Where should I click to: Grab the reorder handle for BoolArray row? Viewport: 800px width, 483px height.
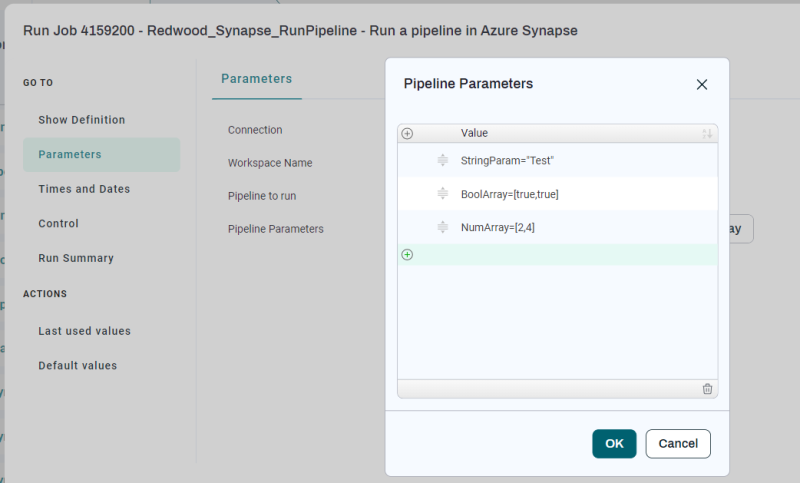coord(442,194)
